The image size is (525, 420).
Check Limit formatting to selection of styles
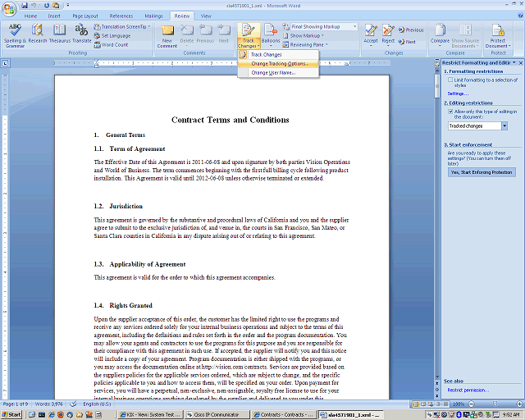click(450, 80)
